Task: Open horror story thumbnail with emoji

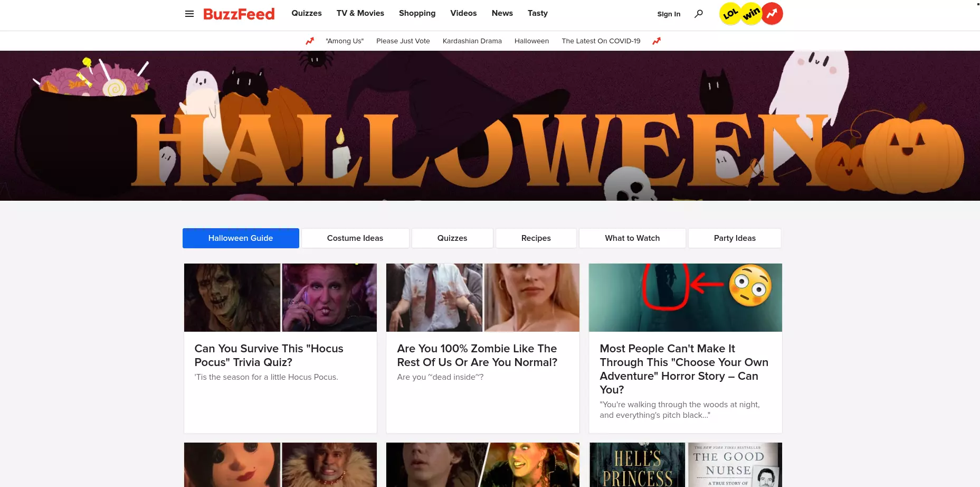Action: click(x=686, y=297)
